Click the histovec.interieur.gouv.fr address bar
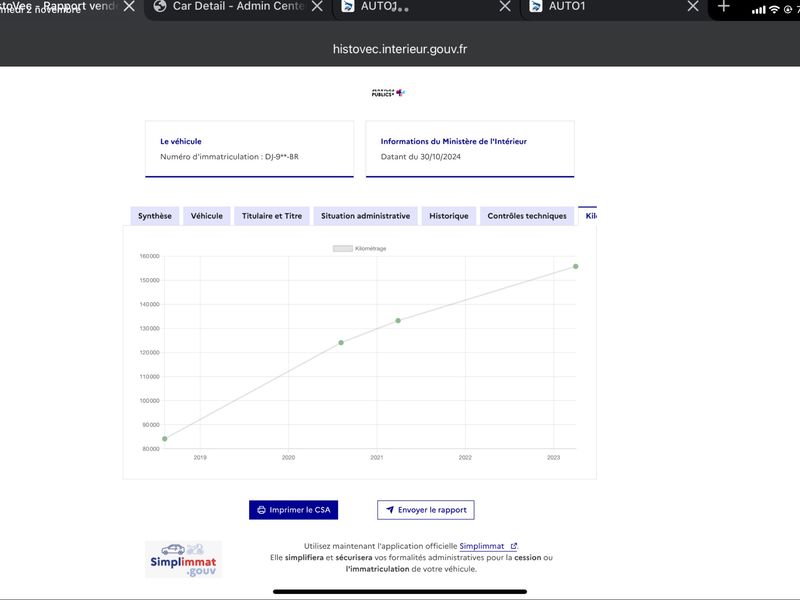 tap(400, 49)
